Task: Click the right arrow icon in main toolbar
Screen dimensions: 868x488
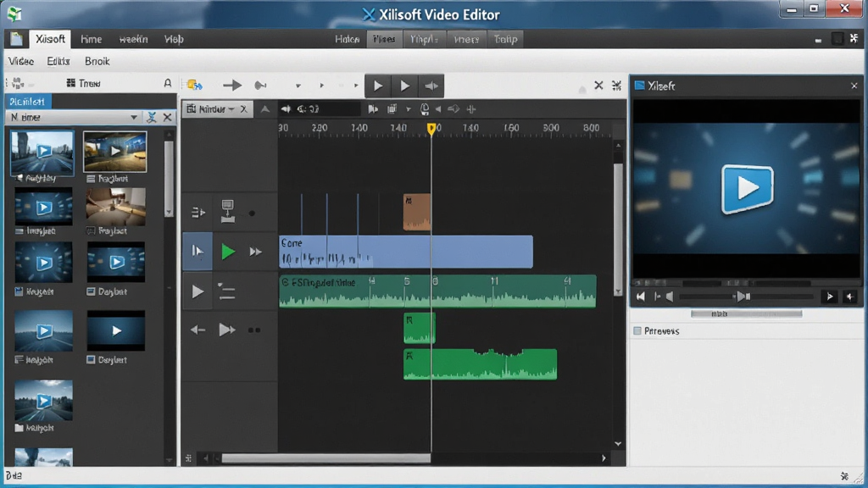Action: coord(232,86)
